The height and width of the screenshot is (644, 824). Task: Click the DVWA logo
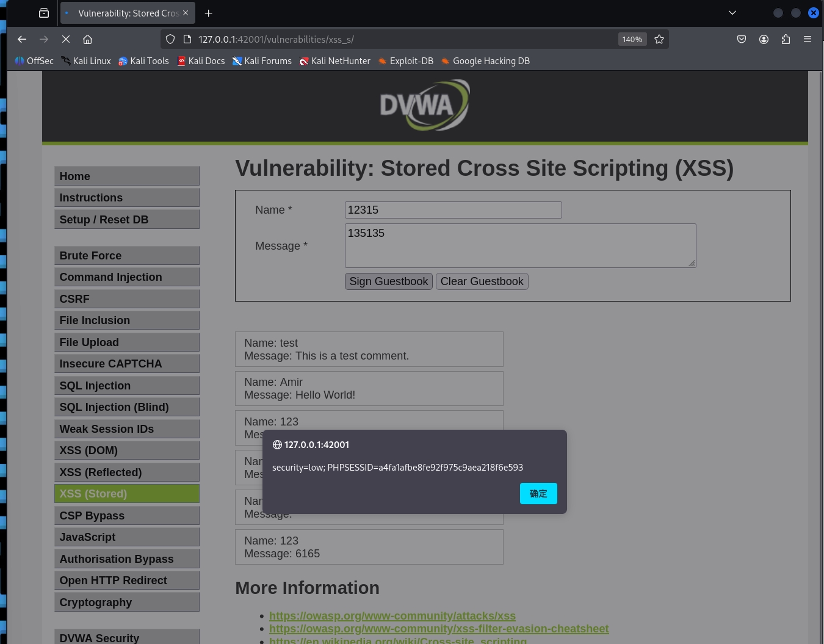tap(425, 105)
